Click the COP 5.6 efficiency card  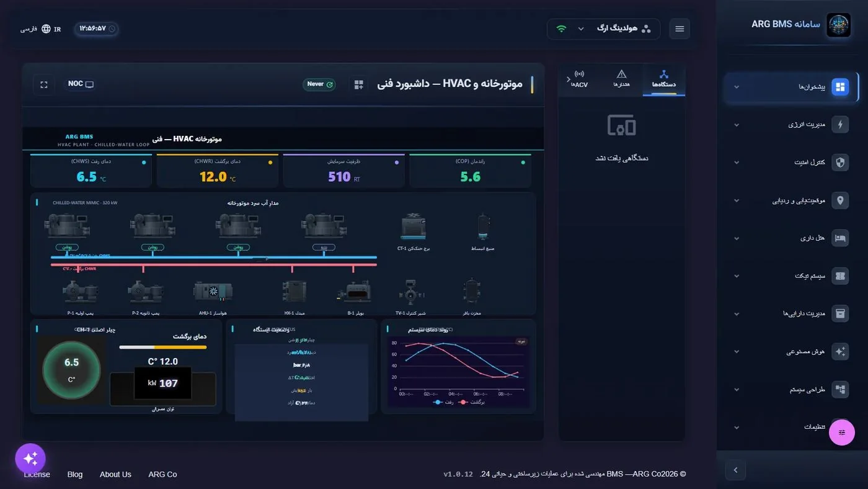(471, 171)
